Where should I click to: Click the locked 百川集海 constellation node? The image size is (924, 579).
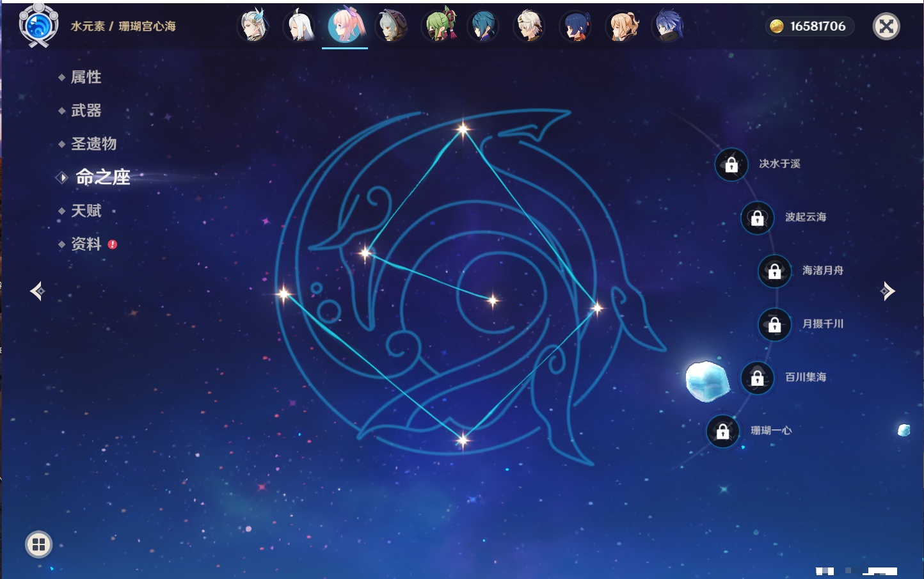[x=757, y=377]
